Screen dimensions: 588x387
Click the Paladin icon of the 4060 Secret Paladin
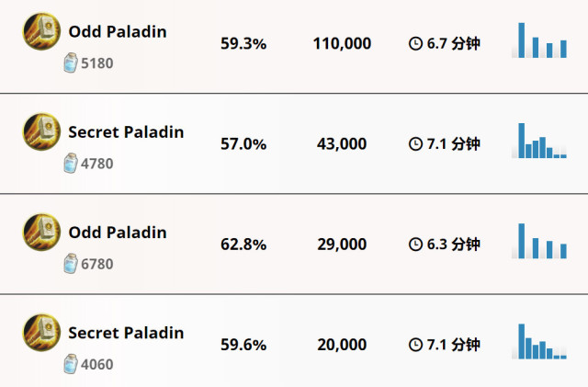tap(41, 333)
